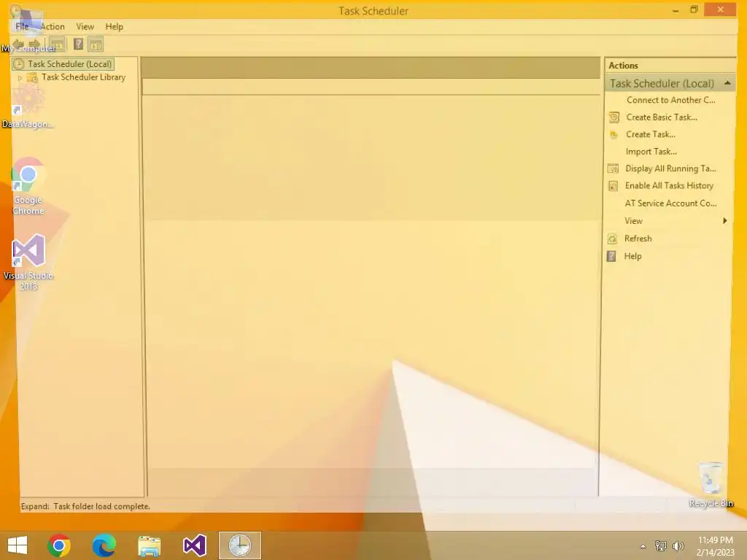Select Task Scheduler (Local) tree node
The height and width of the screenshot is (560, 747).
[69, 64]
